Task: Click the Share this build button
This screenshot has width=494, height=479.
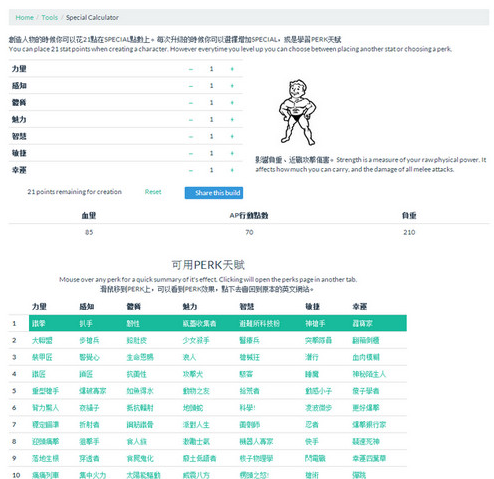Action: tap(214, 193)
